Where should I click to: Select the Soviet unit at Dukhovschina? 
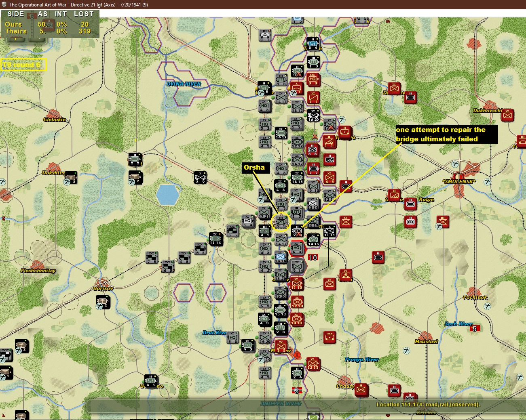tap(507, 115)
